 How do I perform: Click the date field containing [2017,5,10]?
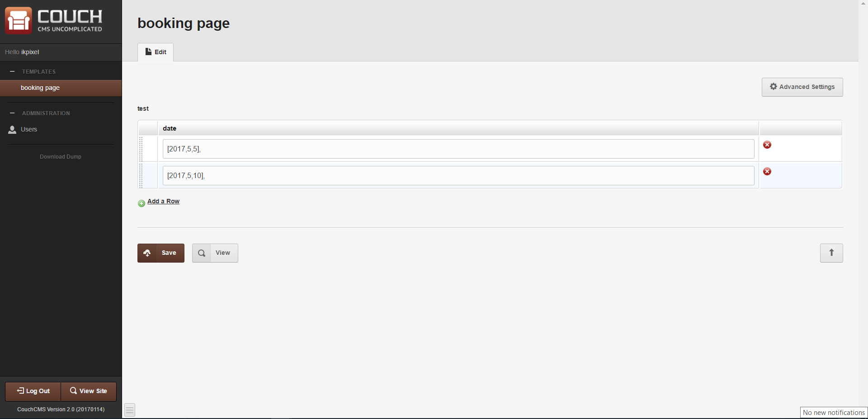point(458,175)
